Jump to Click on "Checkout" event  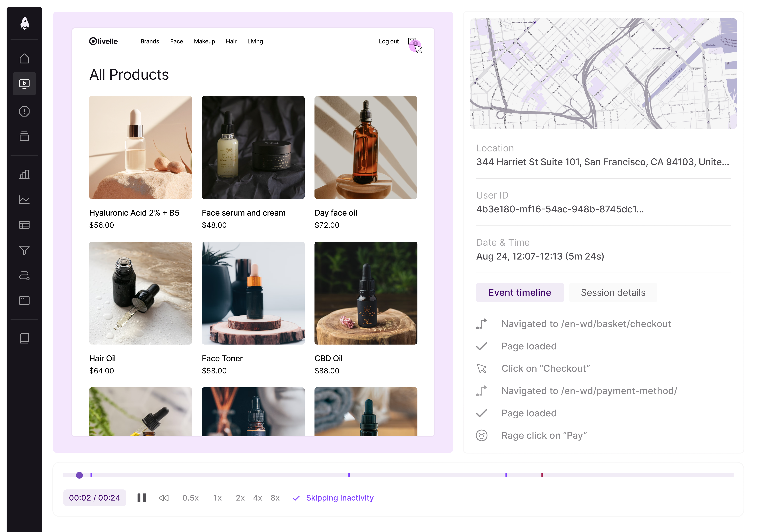(545, 369)
